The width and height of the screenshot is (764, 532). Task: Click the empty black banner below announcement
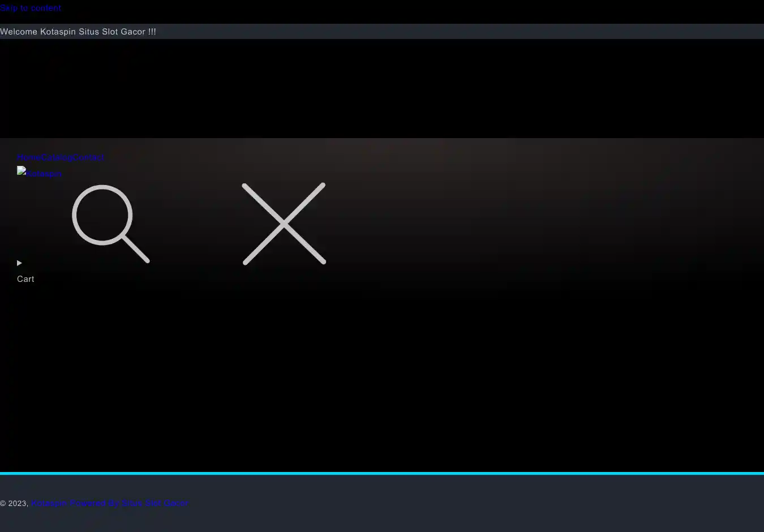point(382,88)
